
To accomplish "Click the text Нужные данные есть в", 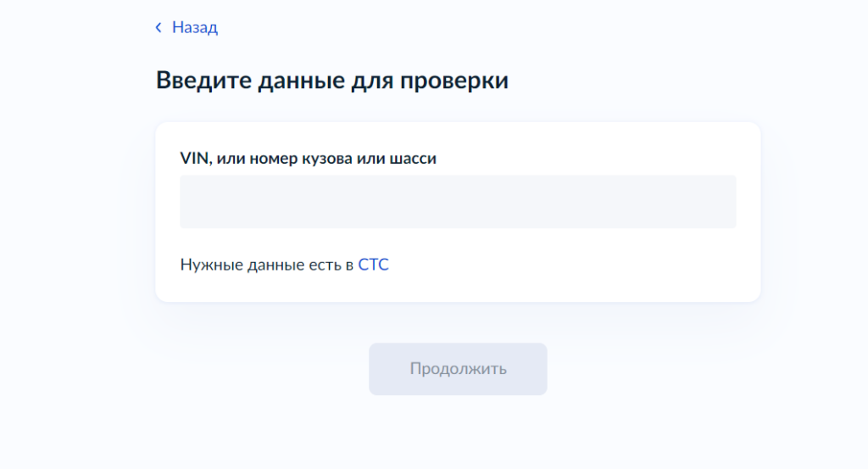I will 267,265.
